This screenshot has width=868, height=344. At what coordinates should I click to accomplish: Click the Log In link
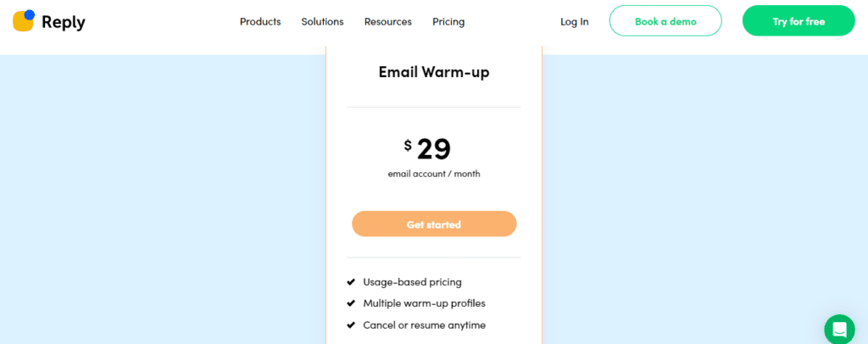575,22
